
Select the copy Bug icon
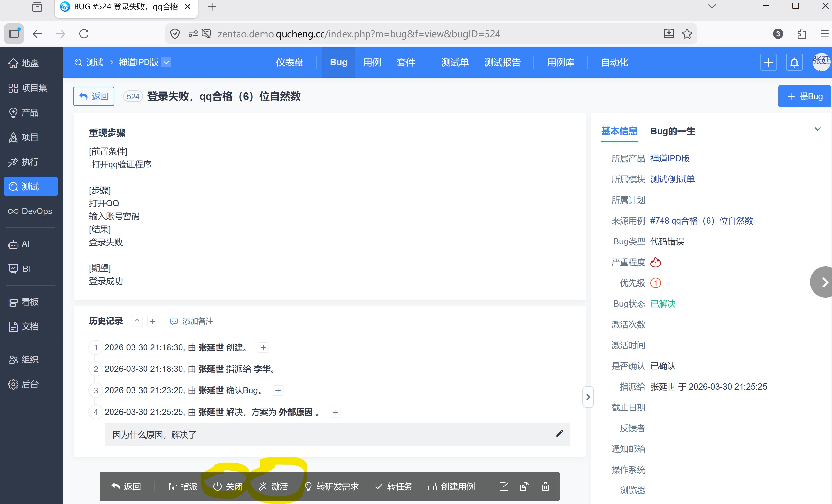tap(524, 486)
